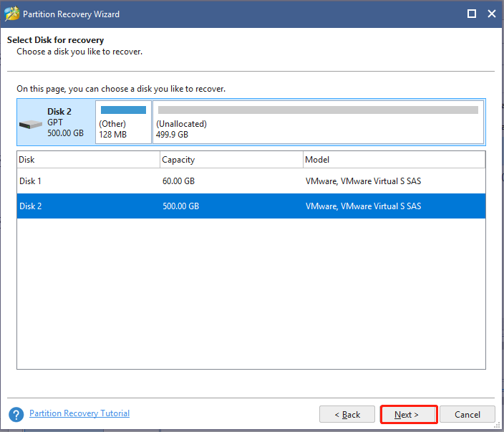Image resolution: width=504 pixels, height=432 pixels.
Task: Select the (Other) 128 MB partition block
Action: coord(123,123)
